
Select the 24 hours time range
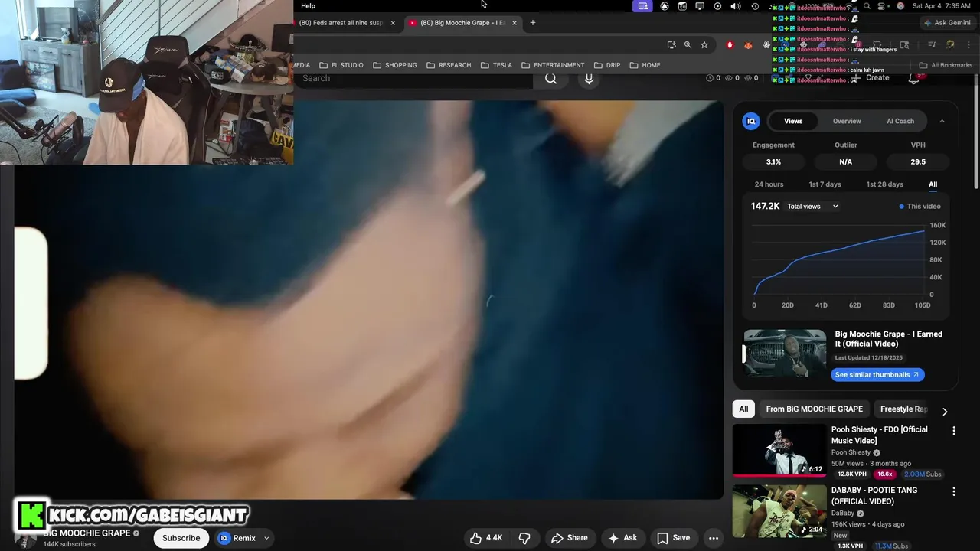coord(769,184)
